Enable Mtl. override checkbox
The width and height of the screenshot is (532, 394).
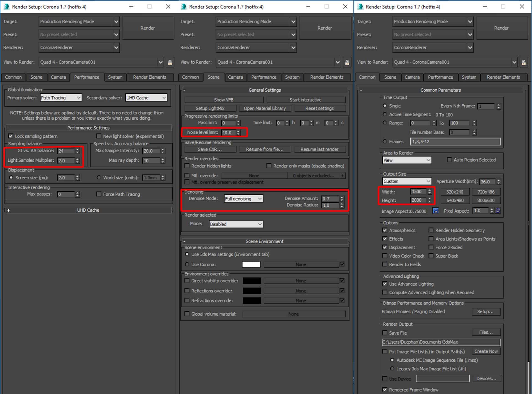187,176
